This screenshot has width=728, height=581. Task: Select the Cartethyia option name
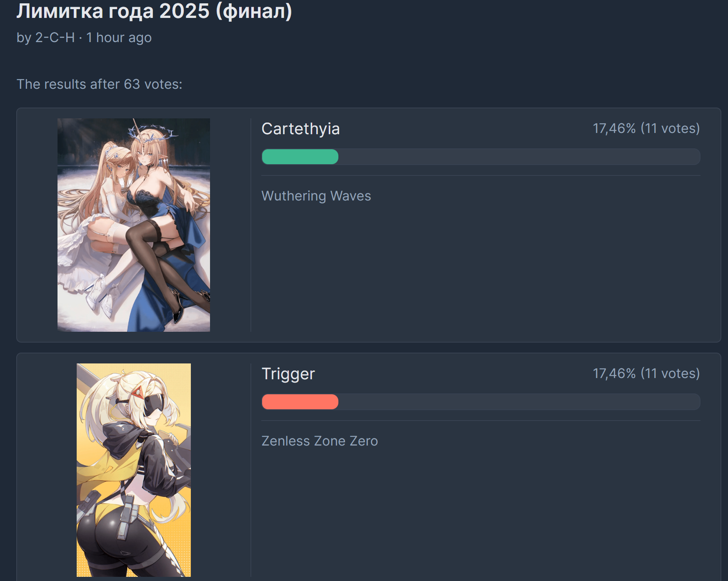[300, 129]
